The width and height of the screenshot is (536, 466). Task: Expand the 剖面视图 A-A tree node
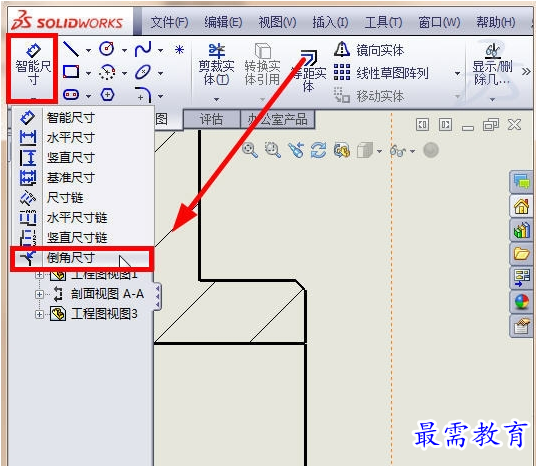click(x=39, y=294)
